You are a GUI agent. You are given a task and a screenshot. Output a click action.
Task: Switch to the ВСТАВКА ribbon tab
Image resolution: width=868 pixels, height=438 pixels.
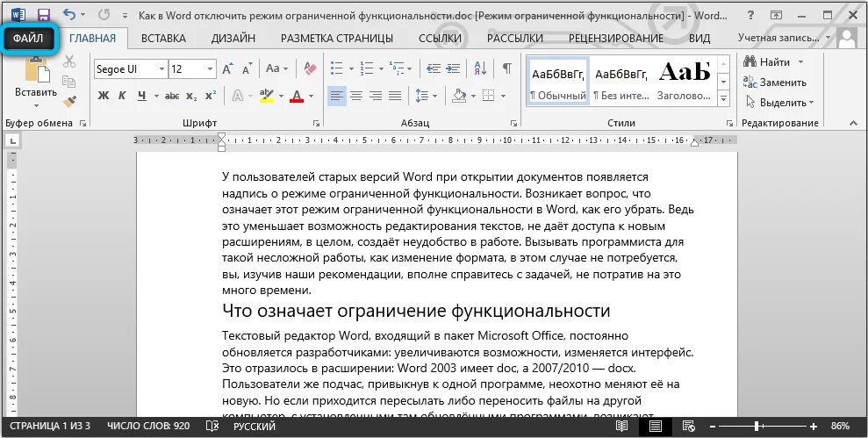163,39
